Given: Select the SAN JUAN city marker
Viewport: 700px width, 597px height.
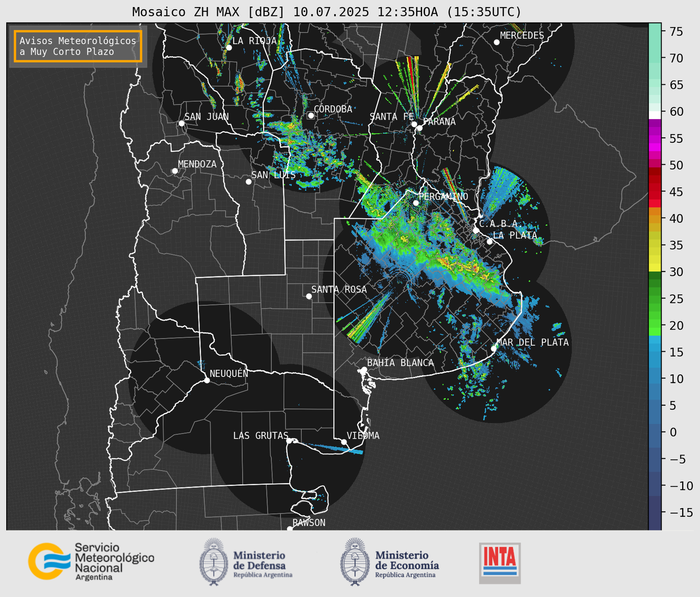Looking at the screenshot, I should coord(181,123).
